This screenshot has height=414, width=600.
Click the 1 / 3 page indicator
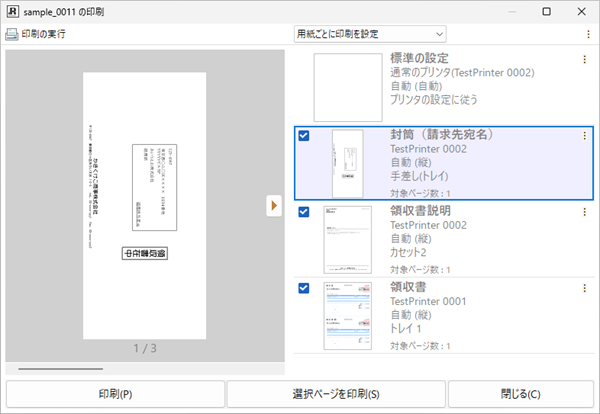[x=145, y=348]
